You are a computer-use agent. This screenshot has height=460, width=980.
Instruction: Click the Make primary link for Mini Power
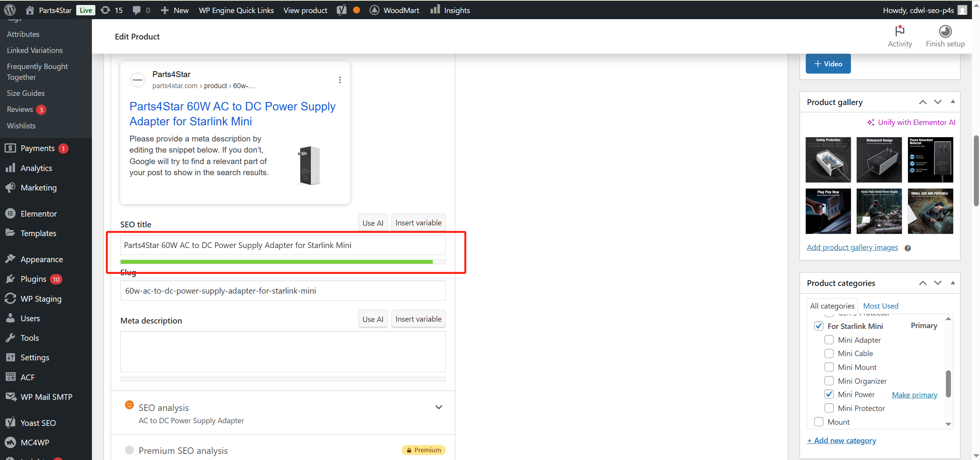tap(915, 394)
